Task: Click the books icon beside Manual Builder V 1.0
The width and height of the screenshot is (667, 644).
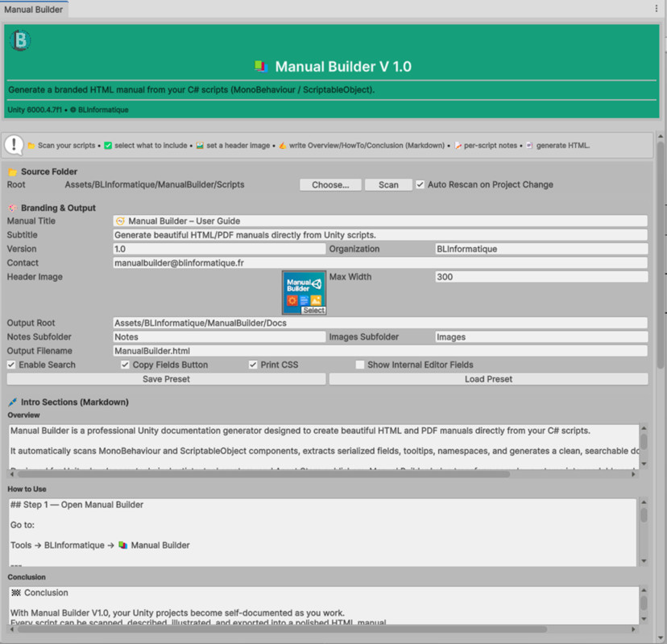Action: coord(261,66)
